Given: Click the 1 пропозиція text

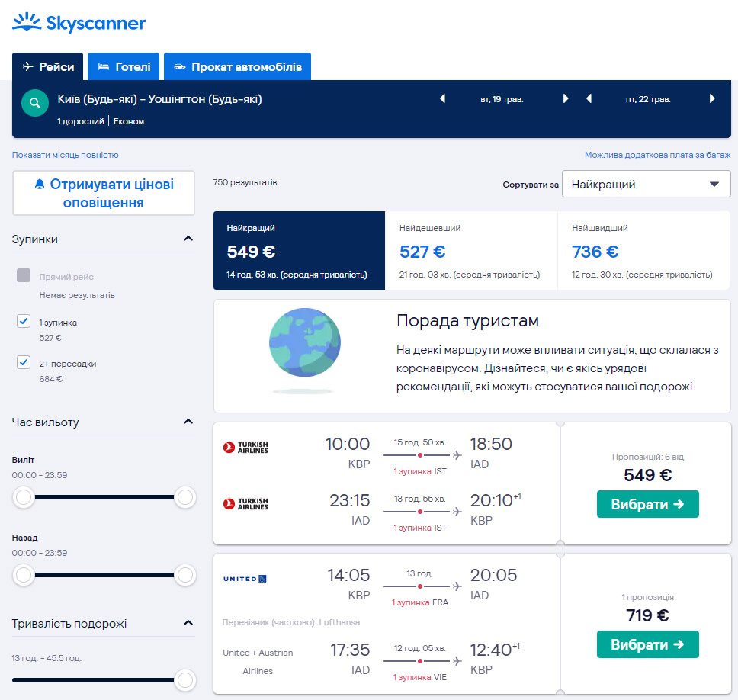Looking at the screenshot, I should [647, 597].
